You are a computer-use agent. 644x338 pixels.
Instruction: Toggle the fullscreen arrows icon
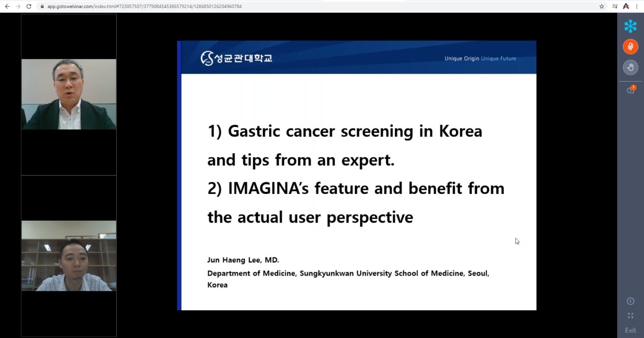coord(630,316)
